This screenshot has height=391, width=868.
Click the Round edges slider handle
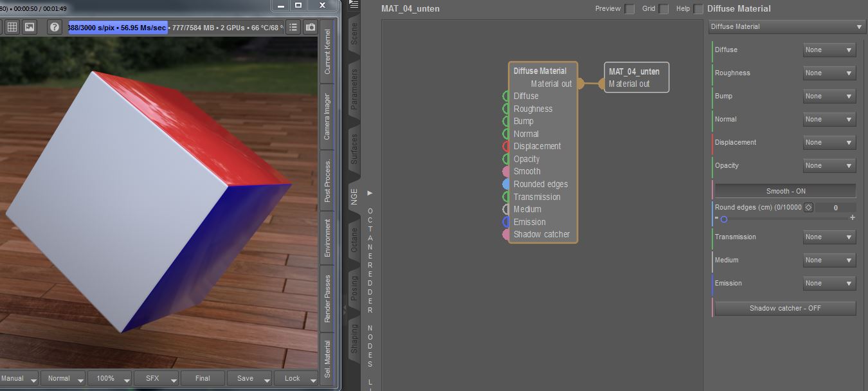tap(723, 219)
